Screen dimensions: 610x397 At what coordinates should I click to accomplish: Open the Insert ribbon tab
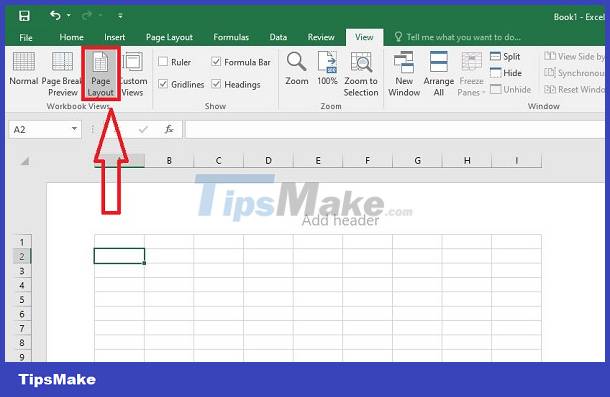coord(114,37)
